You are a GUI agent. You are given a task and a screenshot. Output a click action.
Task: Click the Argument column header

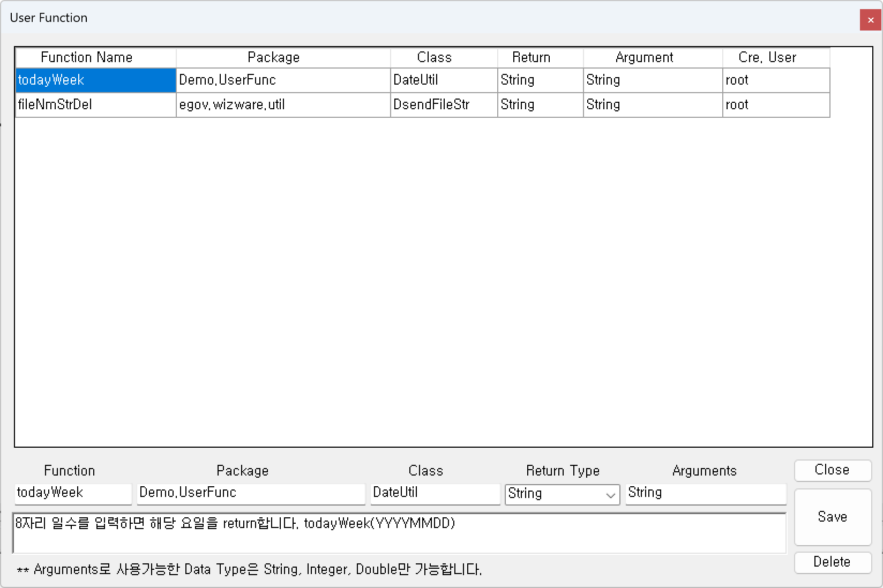point(645,57)
